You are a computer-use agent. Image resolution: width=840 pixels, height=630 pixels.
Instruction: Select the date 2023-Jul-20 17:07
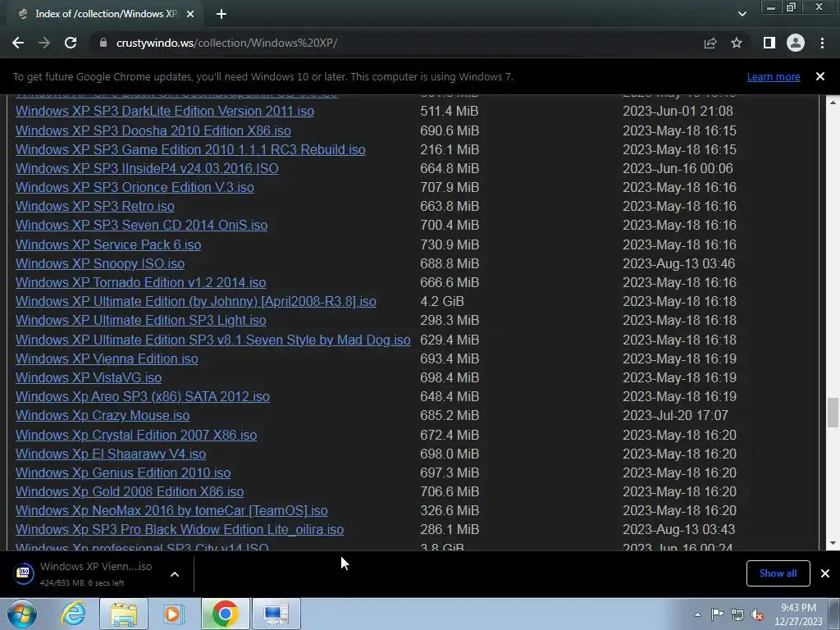pyautogui.click(x=675, y=415)
